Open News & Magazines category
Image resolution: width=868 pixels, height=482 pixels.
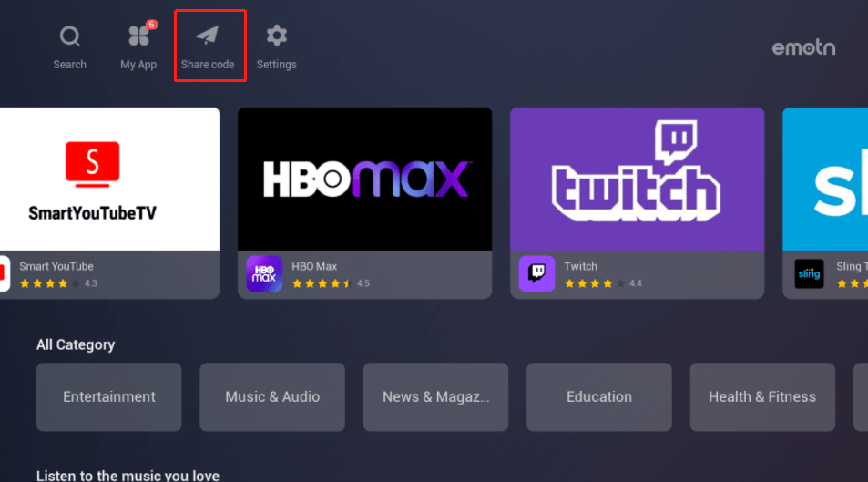point(435,397)
